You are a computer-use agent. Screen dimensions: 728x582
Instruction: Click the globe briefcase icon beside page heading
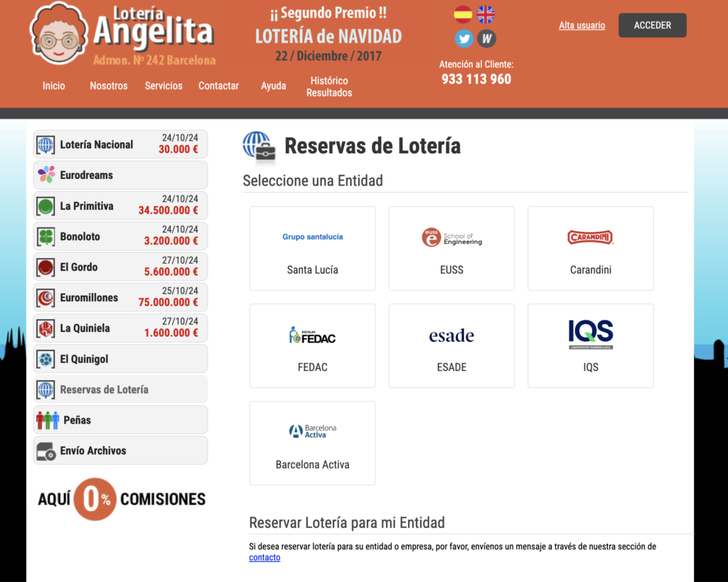pos(259,148)
